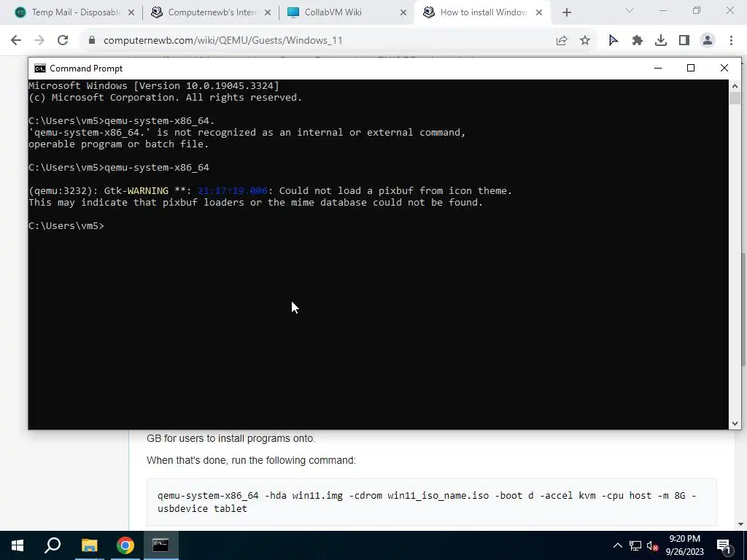747x560 pixels.
Task: Focus the address bar URL
Action: pyautogui.click(x=223, y=41)
